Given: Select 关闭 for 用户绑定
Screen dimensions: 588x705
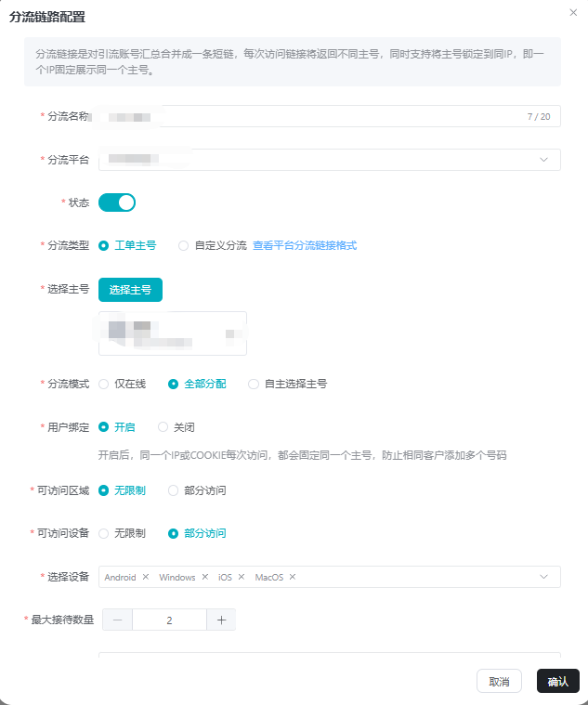Looking at the screenshot, I should click(x=163, y=427).
